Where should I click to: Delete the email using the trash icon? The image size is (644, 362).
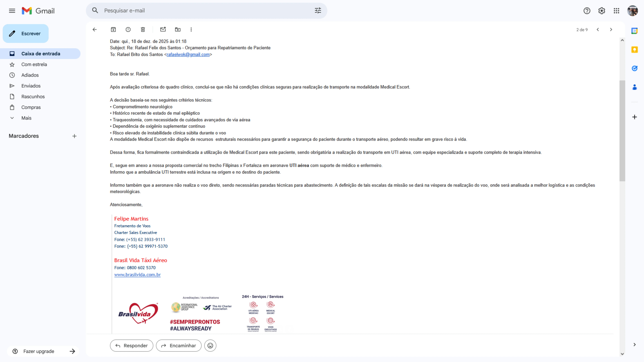click(x=143, y=29)
